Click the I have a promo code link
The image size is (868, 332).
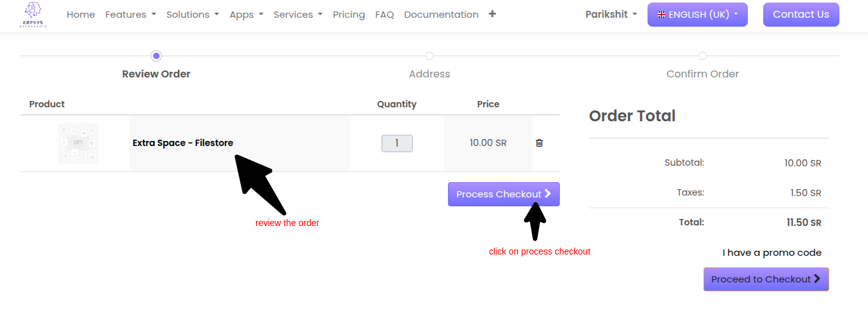pos(771,253)
